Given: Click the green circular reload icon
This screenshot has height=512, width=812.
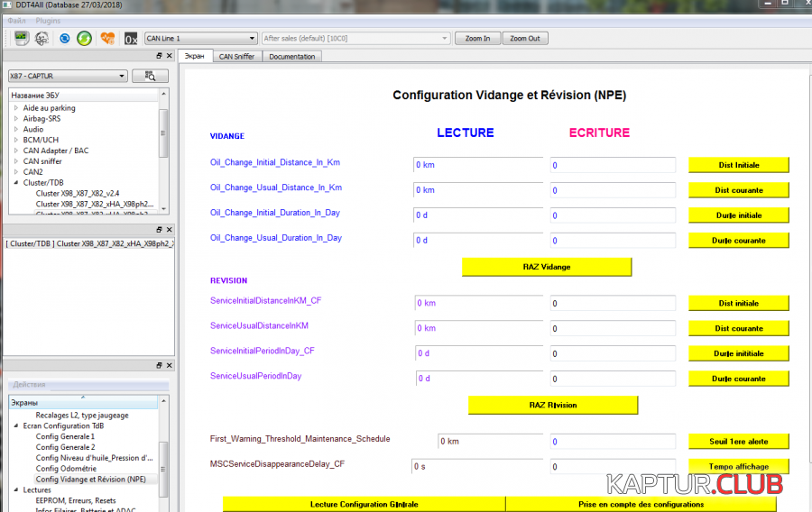Looking at the screenshot, I should pos(85,38).
